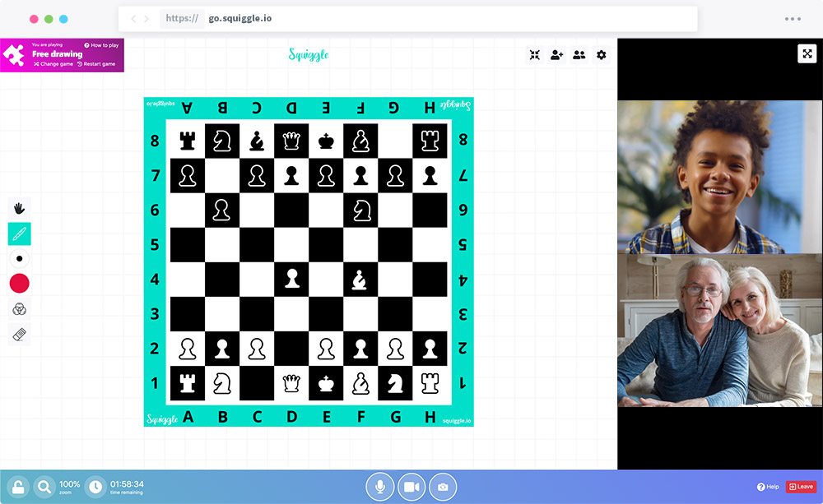Select the hand pan tool

[x=20, y=209]
